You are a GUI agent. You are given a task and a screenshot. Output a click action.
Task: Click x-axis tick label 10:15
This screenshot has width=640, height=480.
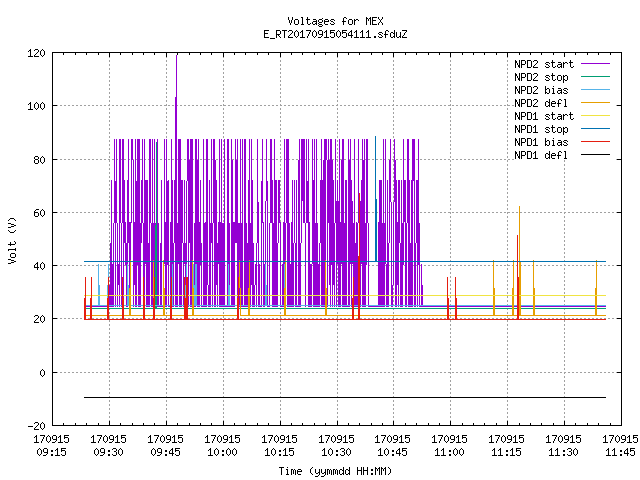pos(279,452)
